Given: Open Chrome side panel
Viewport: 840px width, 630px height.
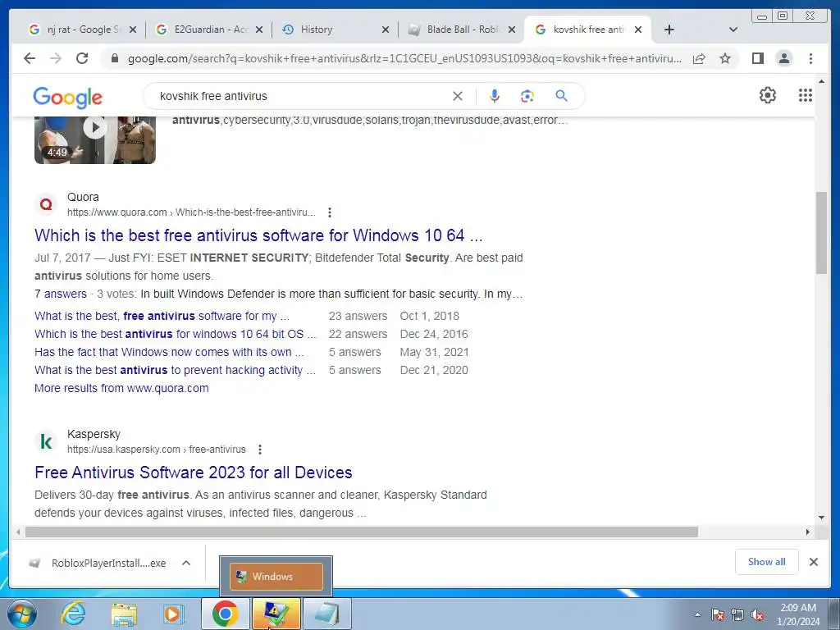Looking at the screenshot, I should [x=757, y=58].
